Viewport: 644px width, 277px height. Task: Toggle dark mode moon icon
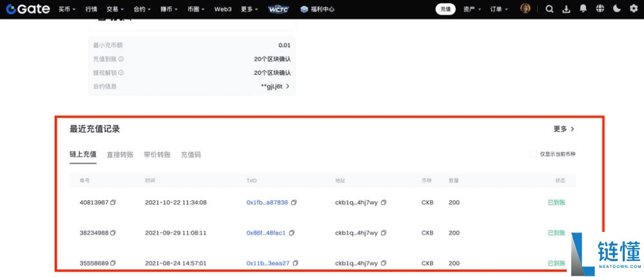click(x=617, y=9)
